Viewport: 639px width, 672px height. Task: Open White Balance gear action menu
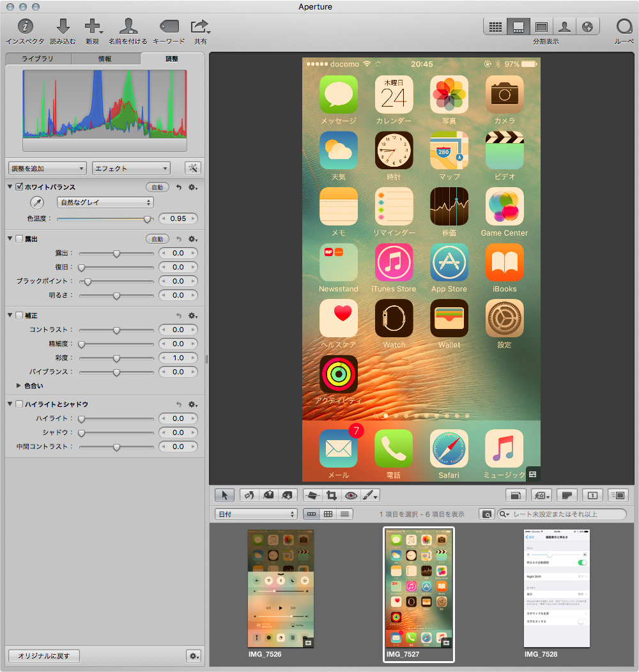[x=193, y=187]
